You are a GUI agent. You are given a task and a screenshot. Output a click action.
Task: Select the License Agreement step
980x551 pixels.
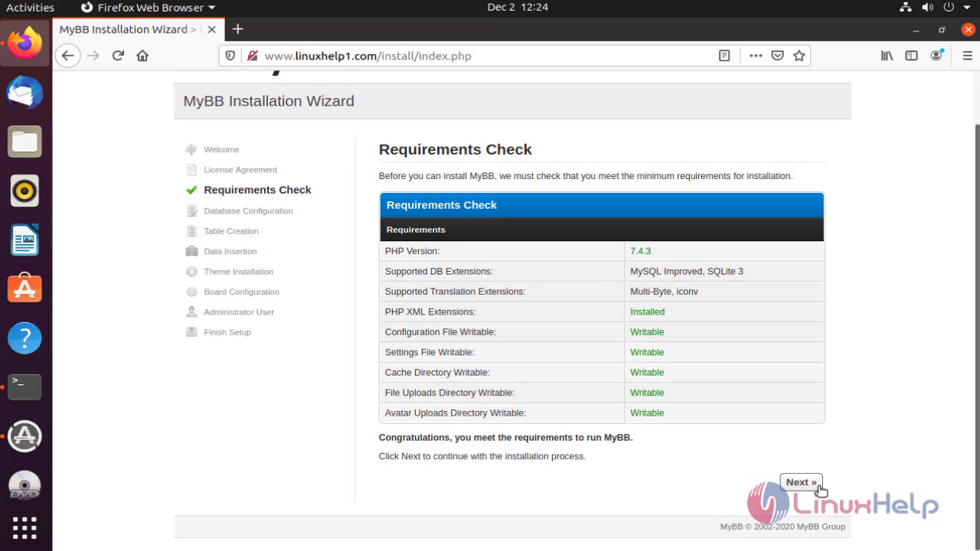240,170
